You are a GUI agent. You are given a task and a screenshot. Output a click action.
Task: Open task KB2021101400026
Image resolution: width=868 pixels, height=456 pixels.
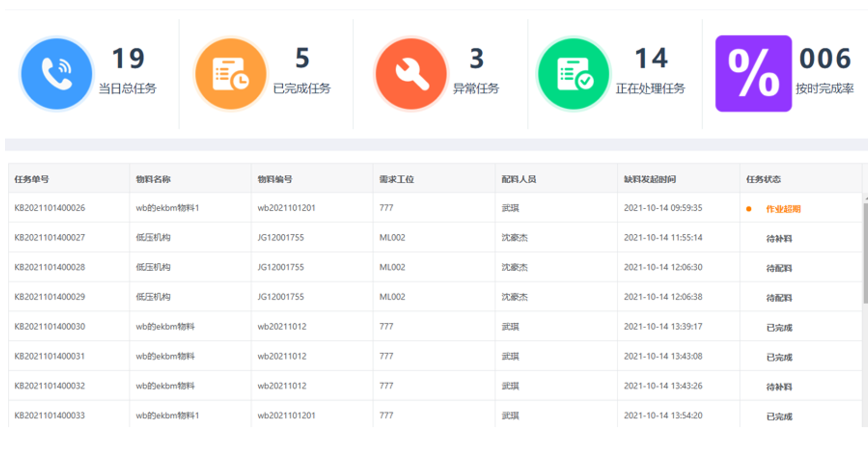(49, 208)
